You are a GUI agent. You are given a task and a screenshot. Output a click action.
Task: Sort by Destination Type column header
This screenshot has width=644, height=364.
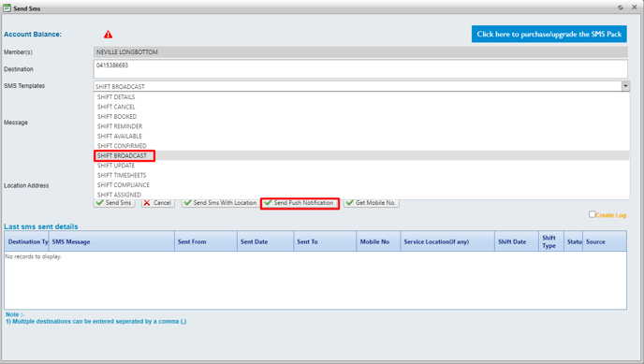pyautogui.click(x=27, y=241)
